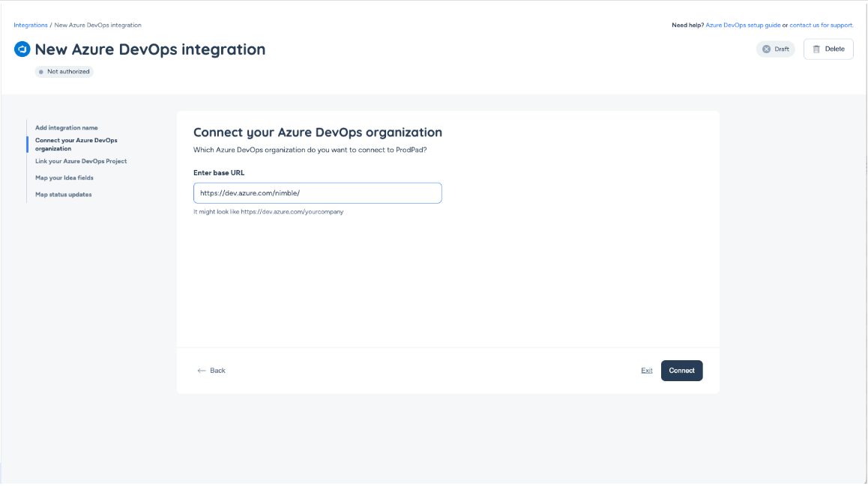Select Link your Azure DevOps Project step
Viewport: 868px width, 486px height.
click(81, 162)
